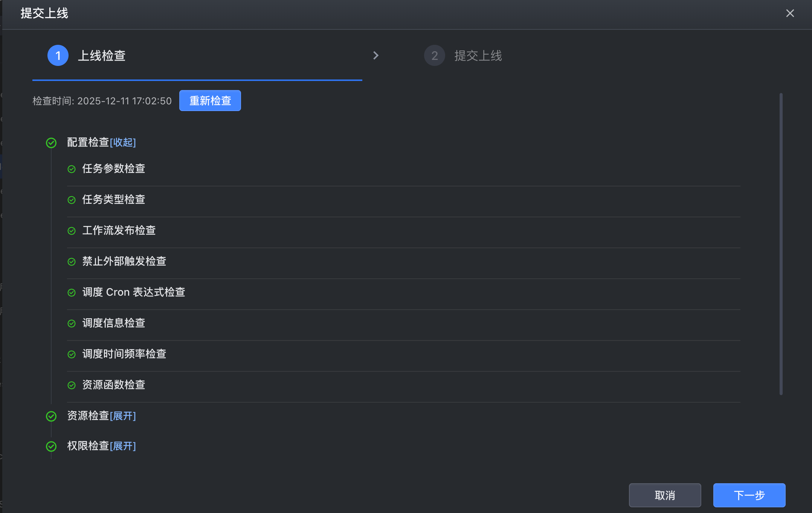The width and height of the screenshot is (812, 513).
Task: Click the chevron arrow between steps
Action: pos(375,56)
